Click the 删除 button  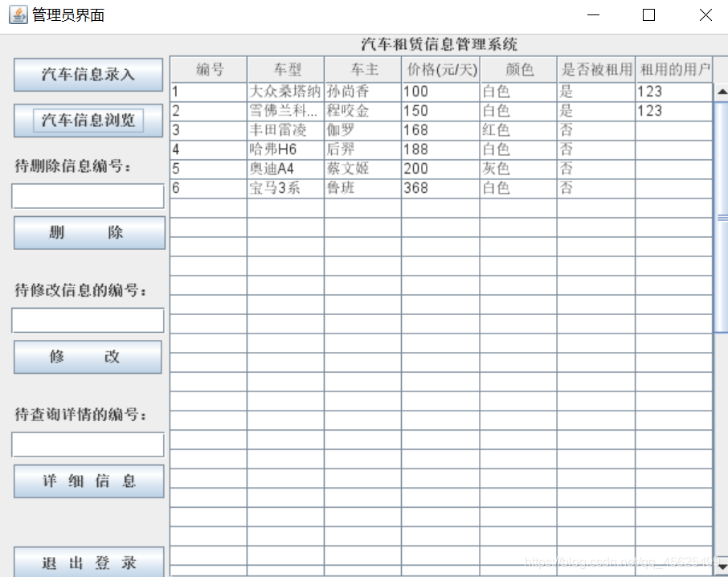tap(89, 232)
